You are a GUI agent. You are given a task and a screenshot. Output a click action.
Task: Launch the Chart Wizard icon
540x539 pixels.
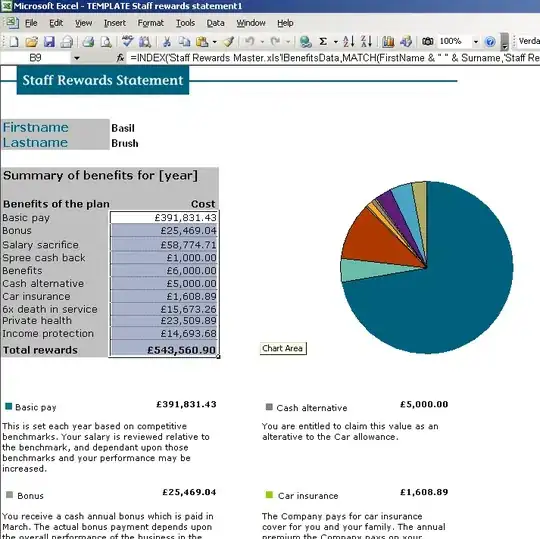click(x=388, y=42)
